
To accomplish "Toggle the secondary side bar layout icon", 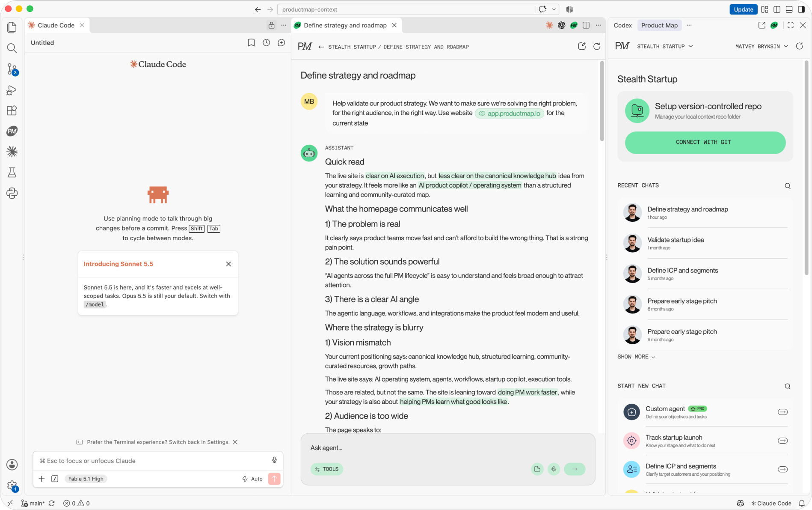I will pyautogui.click(x=801, y=9).
